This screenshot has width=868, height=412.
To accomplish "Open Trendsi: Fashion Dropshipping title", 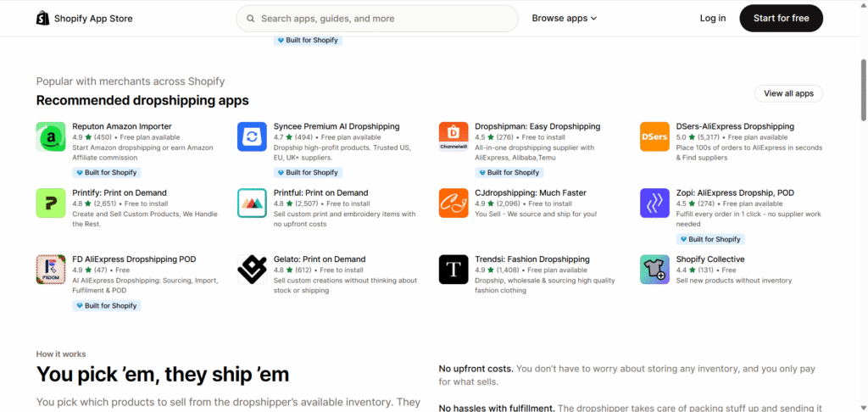I will click(532, 259).
